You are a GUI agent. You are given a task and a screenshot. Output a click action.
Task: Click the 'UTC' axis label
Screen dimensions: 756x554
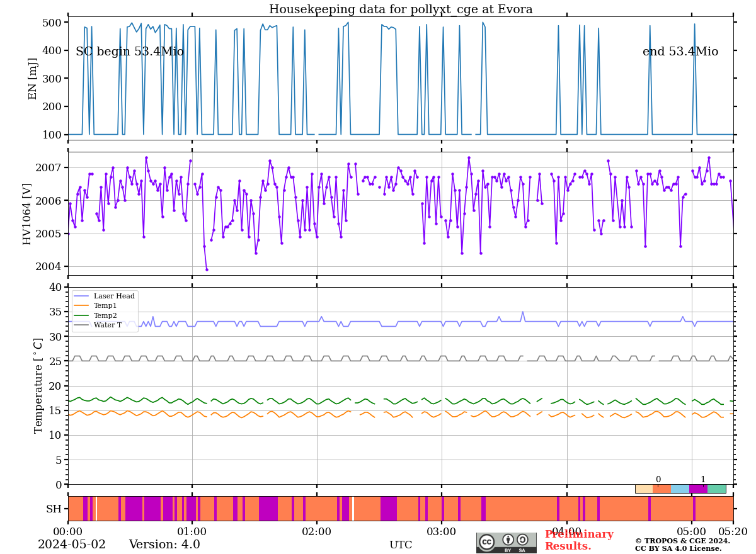401,545
